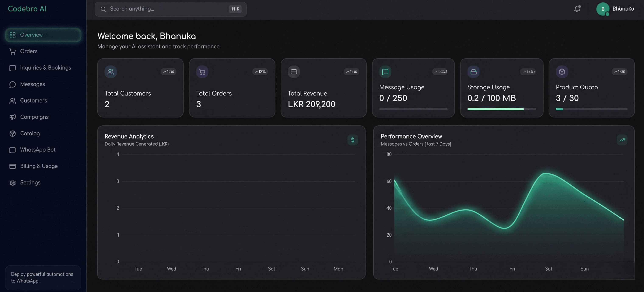
Task: Click the Billing & Usage card icon
Action: coord(13,166)
